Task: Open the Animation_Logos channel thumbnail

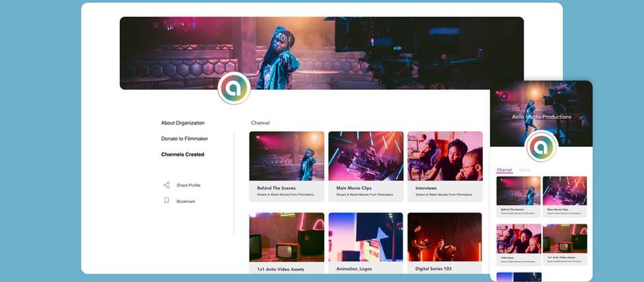Action: pyautogui.click(x=366, y=237)
